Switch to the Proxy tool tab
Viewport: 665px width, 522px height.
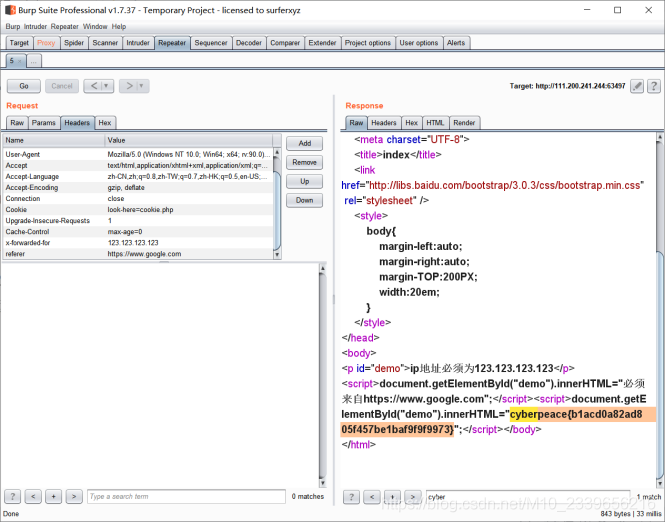pos(46,43)
